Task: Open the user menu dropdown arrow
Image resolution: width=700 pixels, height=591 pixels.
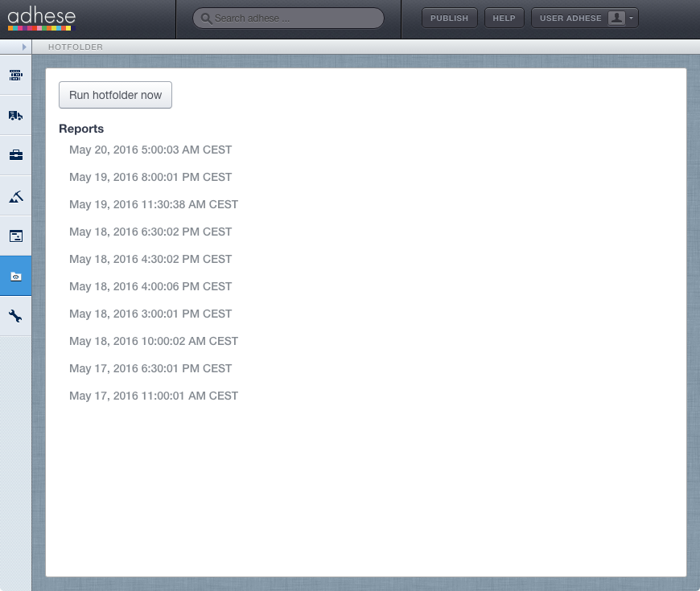Action: coord(632,18)
